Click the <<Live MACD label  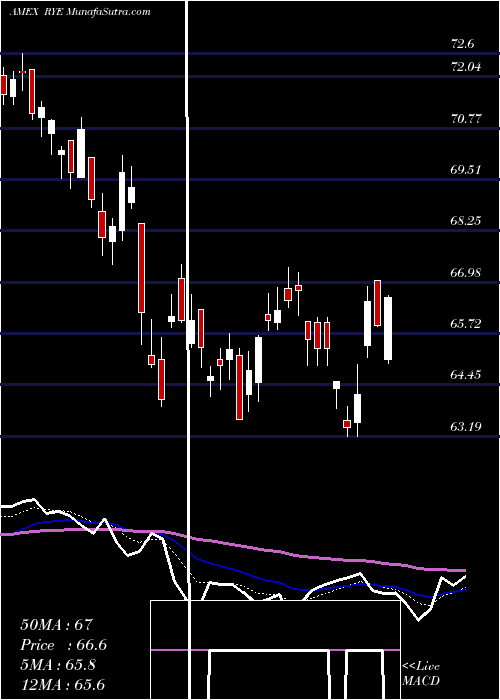click(x=421, y=674)
